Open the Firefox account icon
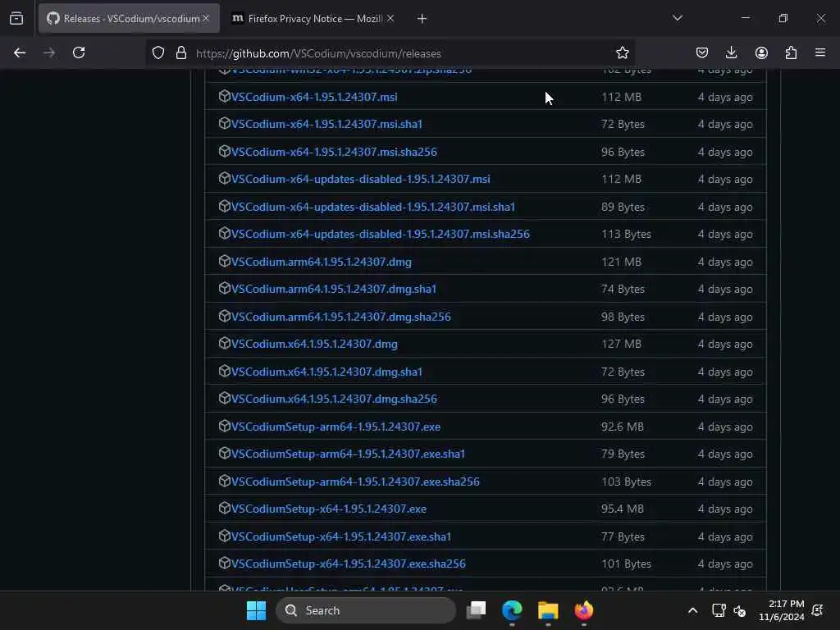This screenshot has height=630, width=840. [761, 52]
